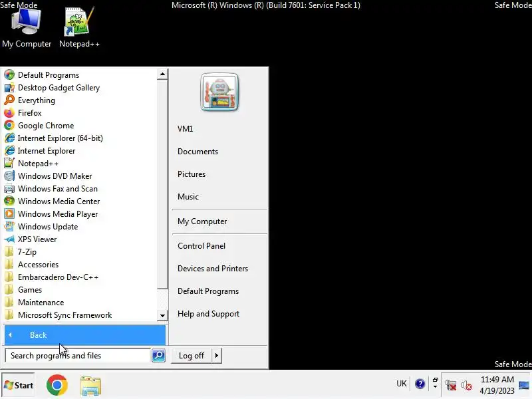
Task: Open Control Panel from the Start menu
Action: pyautogui.click(x=201, y=246)
